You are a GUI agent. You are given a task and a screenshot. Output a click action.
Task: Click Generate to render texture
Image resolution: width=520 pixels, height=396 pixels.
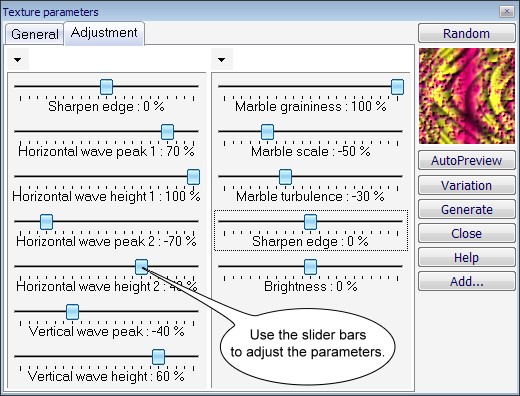pyautogui.click(x=467, y=209)
